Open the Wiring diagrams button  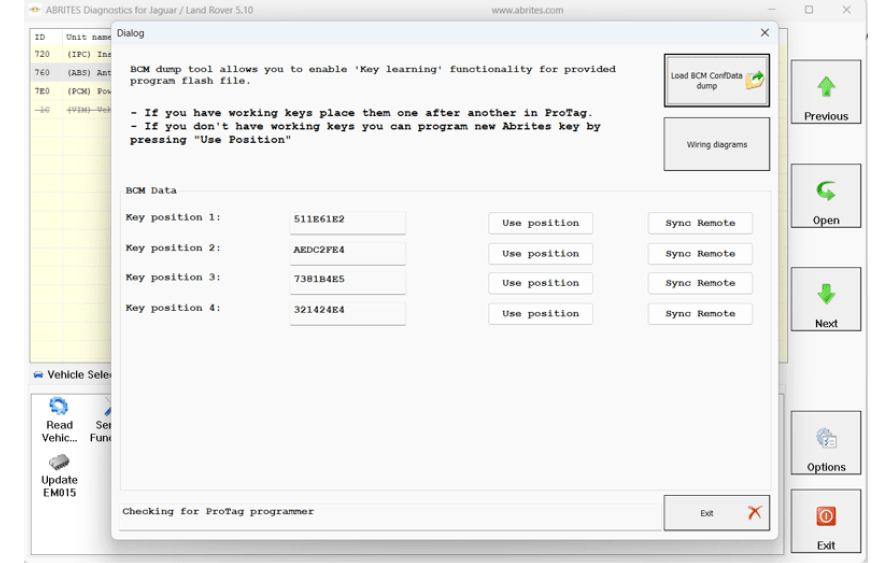716,144
